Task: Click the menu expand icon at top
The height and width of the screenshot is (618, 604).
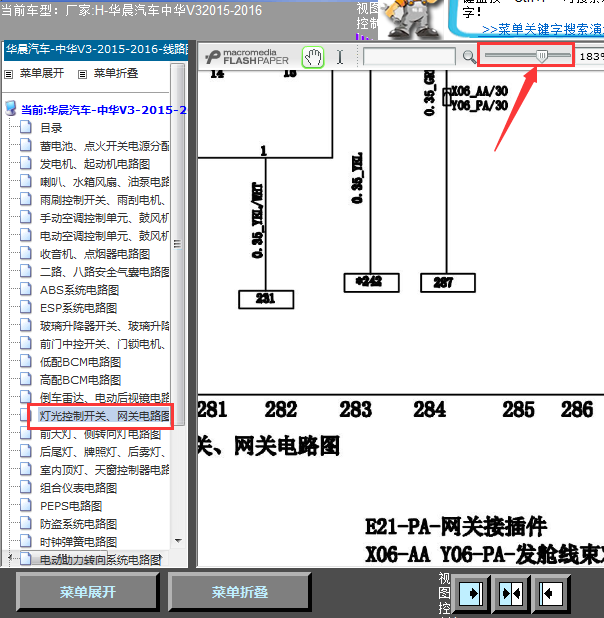Action: 9,74
